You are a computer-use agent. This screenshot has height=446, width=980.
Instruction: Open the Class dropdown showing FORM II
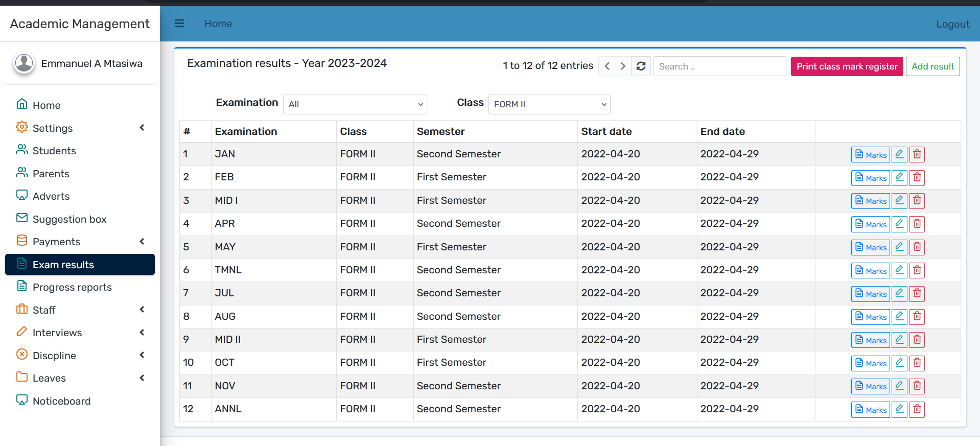pos(549,104)
